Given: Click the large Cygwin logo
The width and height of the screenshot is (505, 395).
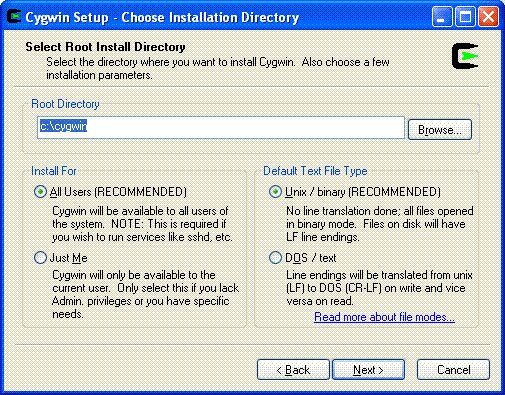Looking at the screenshot, I should (465, 56).
